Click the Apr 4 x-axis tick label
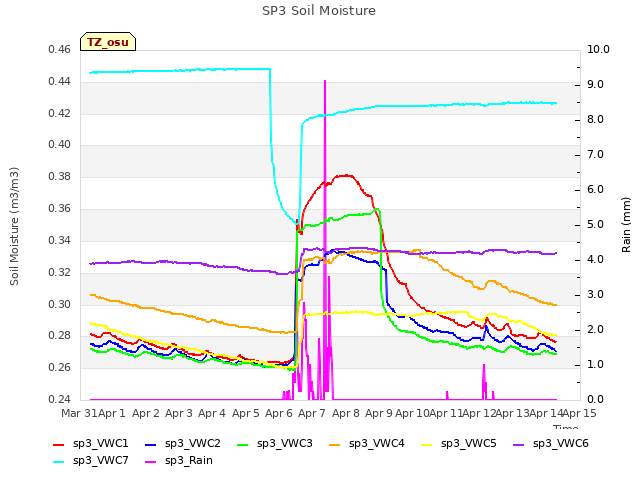The image size is (640, 480). (x=212, y=413)
